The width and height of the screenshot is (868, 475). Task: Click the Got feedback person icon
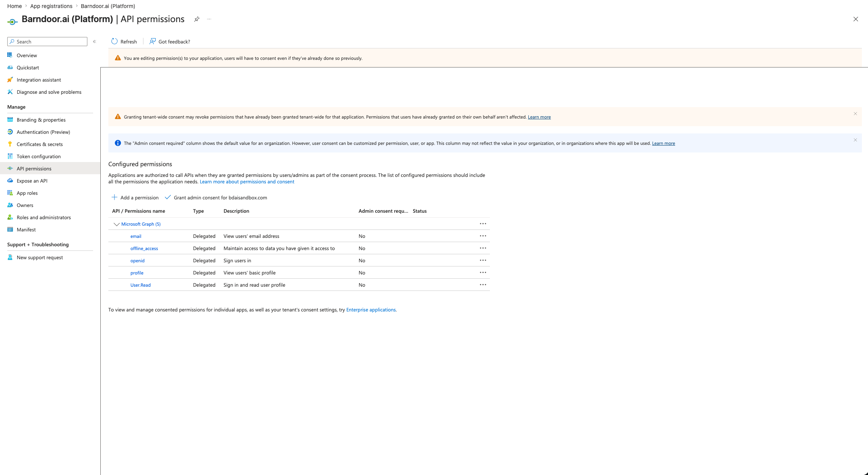coord(153,41)
